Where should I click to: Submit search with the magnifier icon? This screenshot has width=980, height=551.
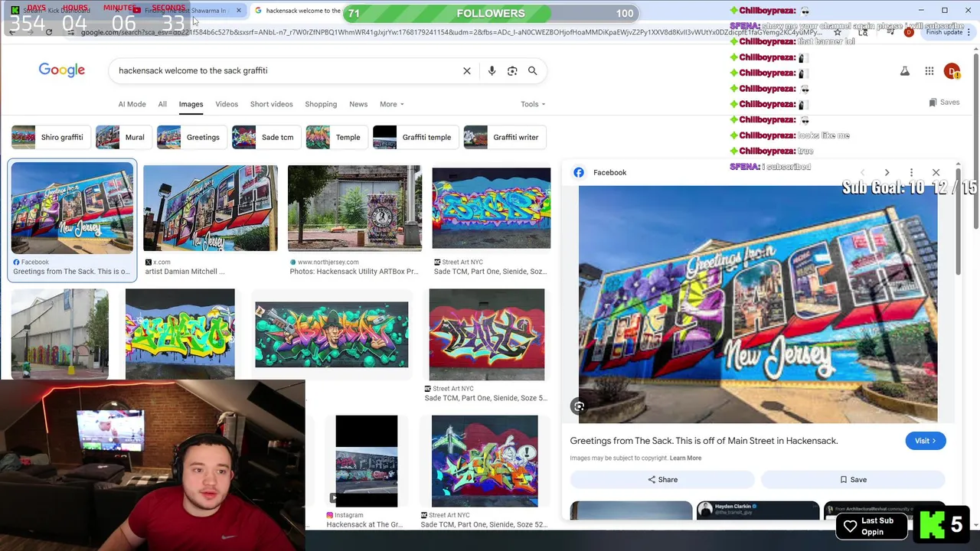tap(532, 70)
